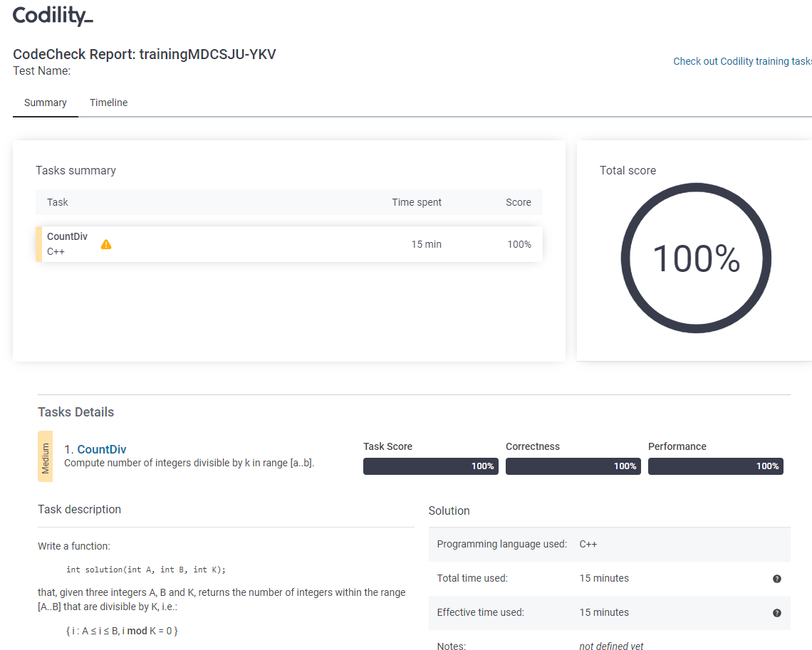Click the Codility logo
This screenshot has width=812, height=650.
53,16
